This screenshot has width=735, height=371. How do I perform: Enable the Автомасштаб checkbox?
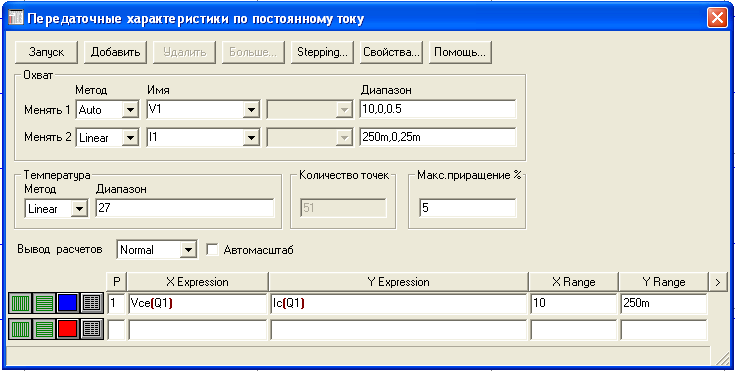tap(212, 250)
